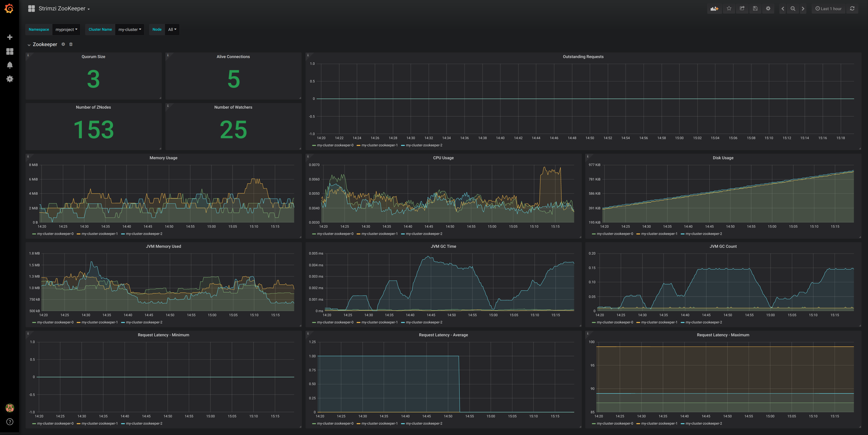The width and height of the screenshot is (868, 435).
Task: Toggle my-cluster-zookeeper-1 in JVM GC Time legend
Action: (x=379, y=323)
